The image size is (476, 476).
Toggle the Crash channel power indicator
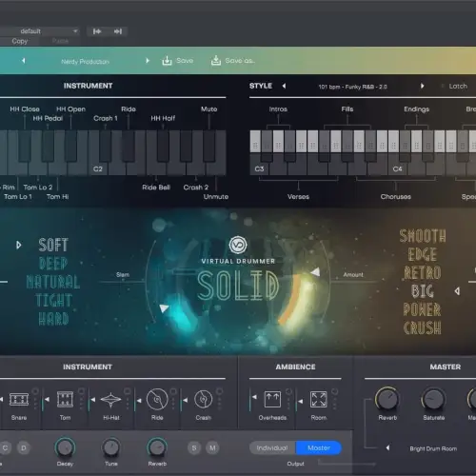(x=219, y=391)
